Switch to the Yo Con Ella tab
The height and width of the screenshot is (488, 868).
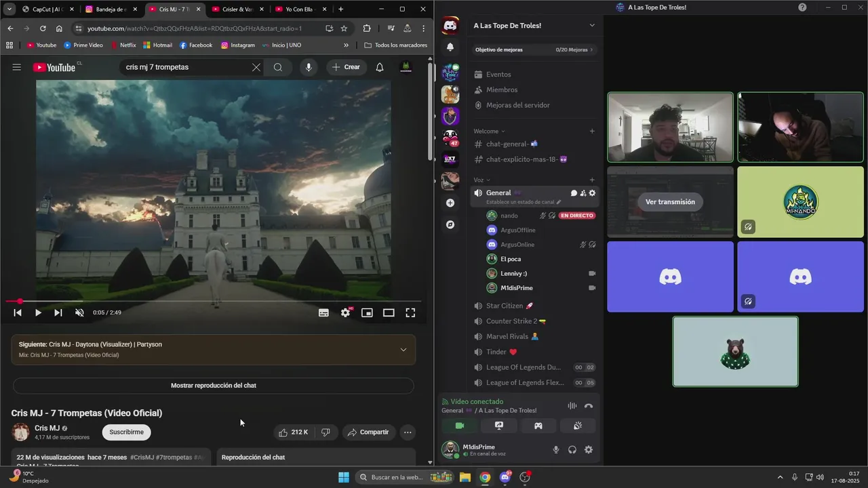300,9
